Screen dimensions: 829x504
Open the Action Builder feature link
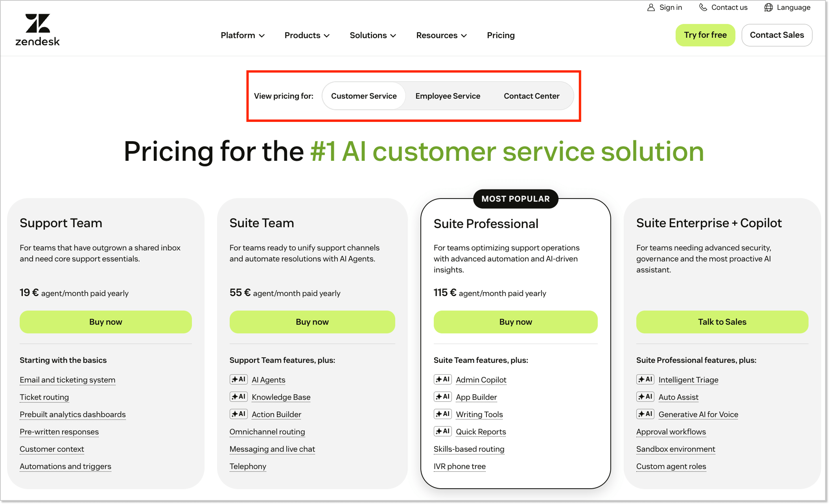[x=276, y=414]
